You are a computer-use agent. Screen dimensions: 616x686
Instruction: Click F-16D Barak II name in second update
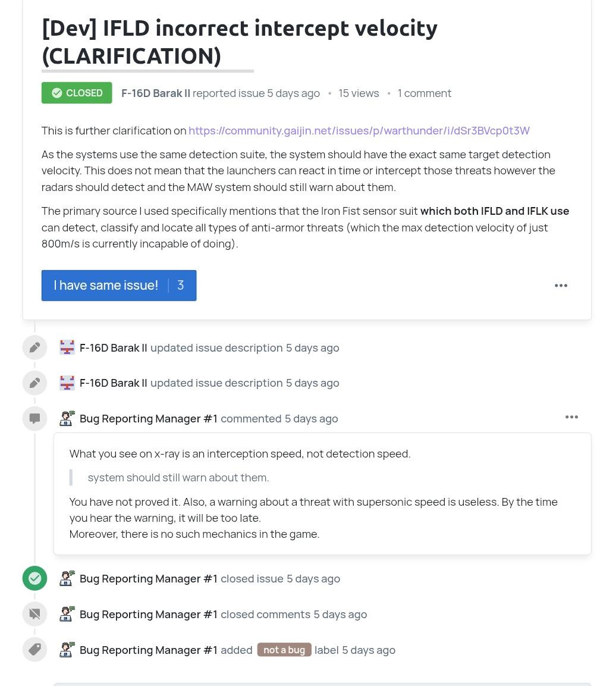[x=113, y=383]
